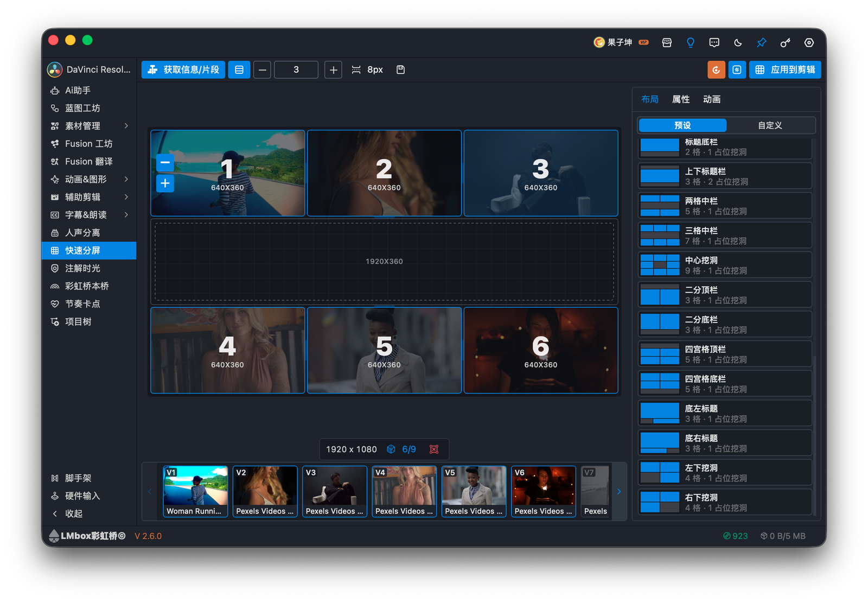Select the V5 clip thumbnail
The height and width of the screenshot is (602, 868).
point(474,491)
